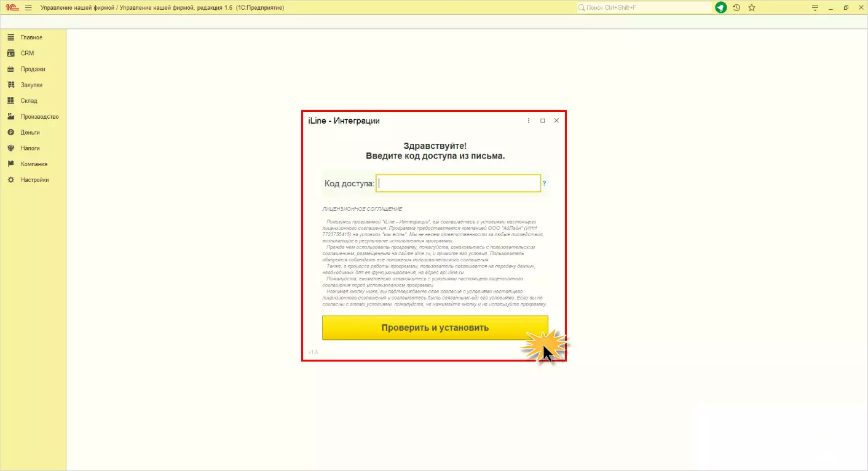868x471 pixels.
Task: Click the v1.6 version label
Action: [313, 352]
